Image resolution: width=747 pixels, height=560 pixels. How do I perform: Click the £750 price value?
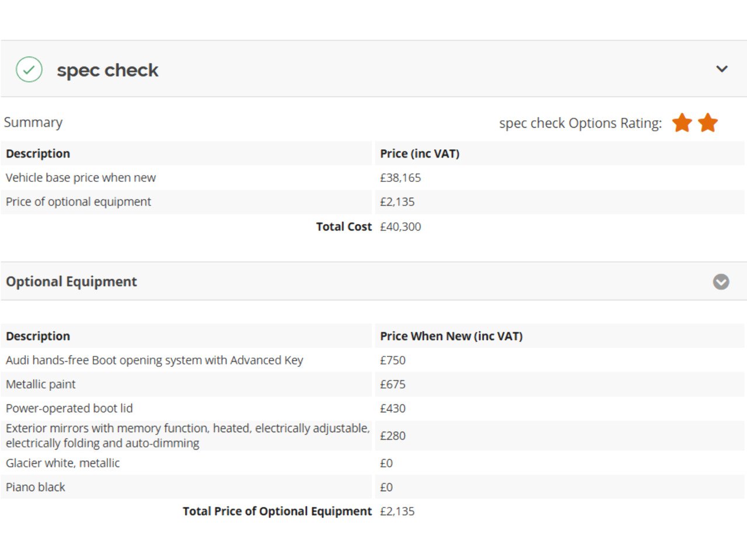(393, 360)
